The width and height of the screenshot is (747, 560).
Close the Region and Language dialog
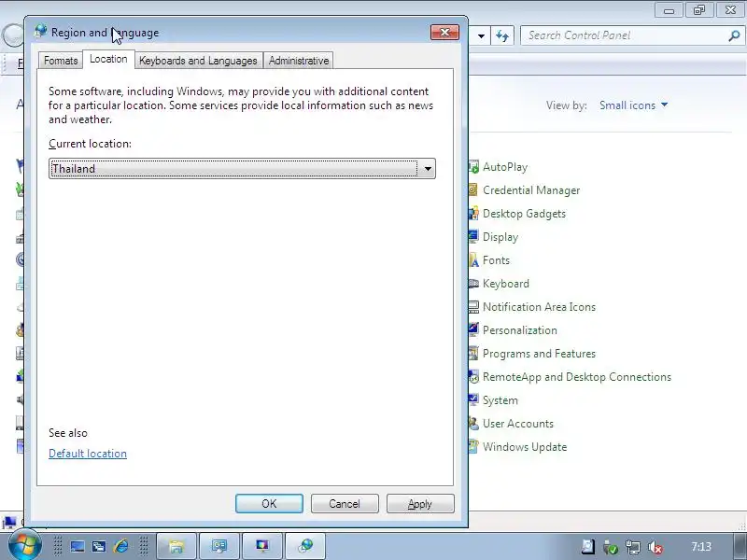pos(444,33)
